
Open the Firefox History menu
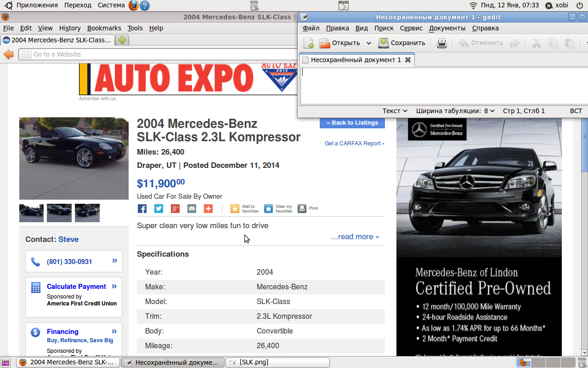click(x=70, y=28)
